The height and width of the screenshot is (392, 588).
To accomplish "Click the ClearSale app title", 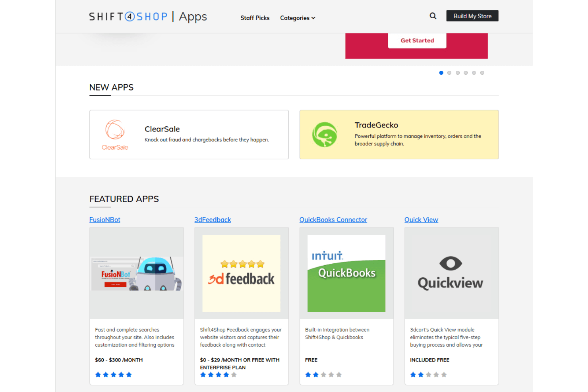I will point(162,129).
